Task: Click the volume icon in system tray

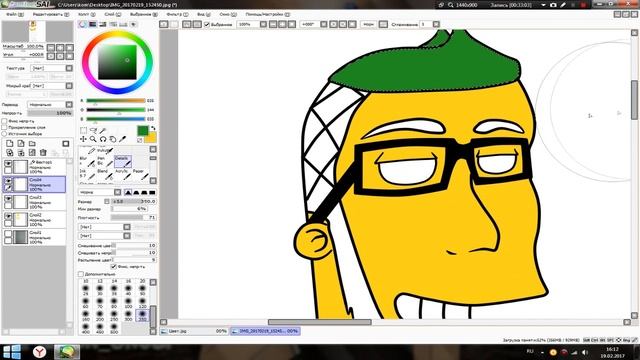Action: [585, 352]
